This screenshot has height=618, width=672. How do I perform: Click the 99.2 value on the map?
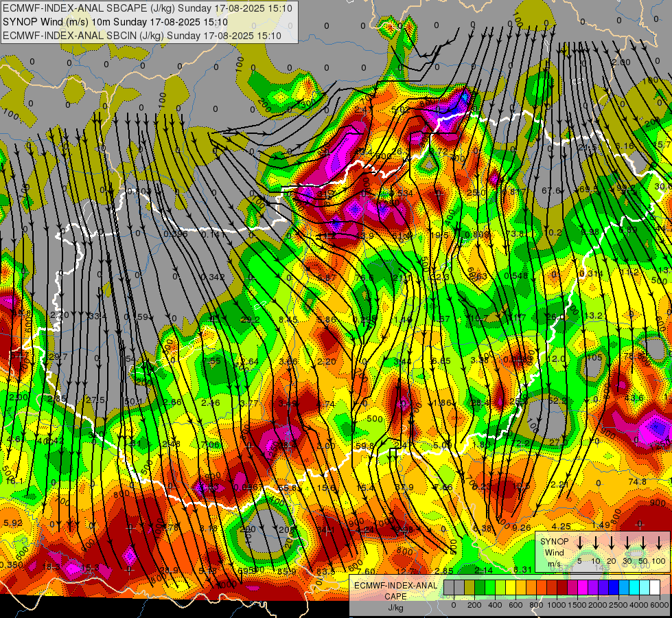pos(626,188)
